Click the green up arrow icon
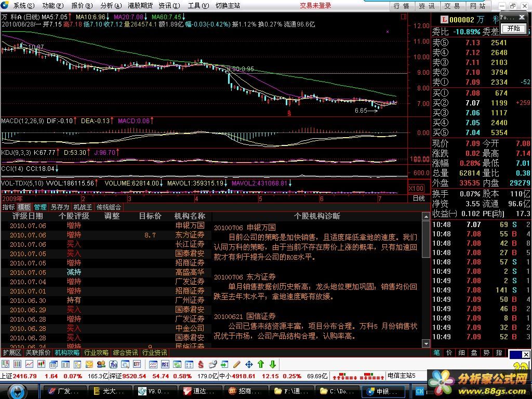Viewport: 532px width, 399px height. coord(261,364)
